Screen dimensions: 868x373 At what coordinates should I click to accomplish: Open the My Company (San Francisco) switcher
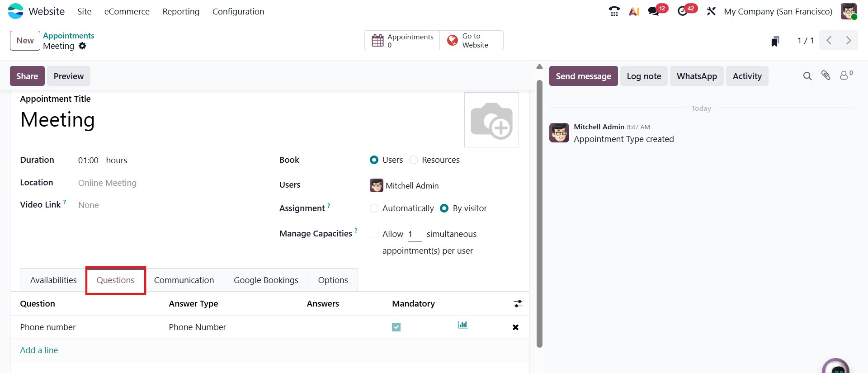tap(778, 12)
